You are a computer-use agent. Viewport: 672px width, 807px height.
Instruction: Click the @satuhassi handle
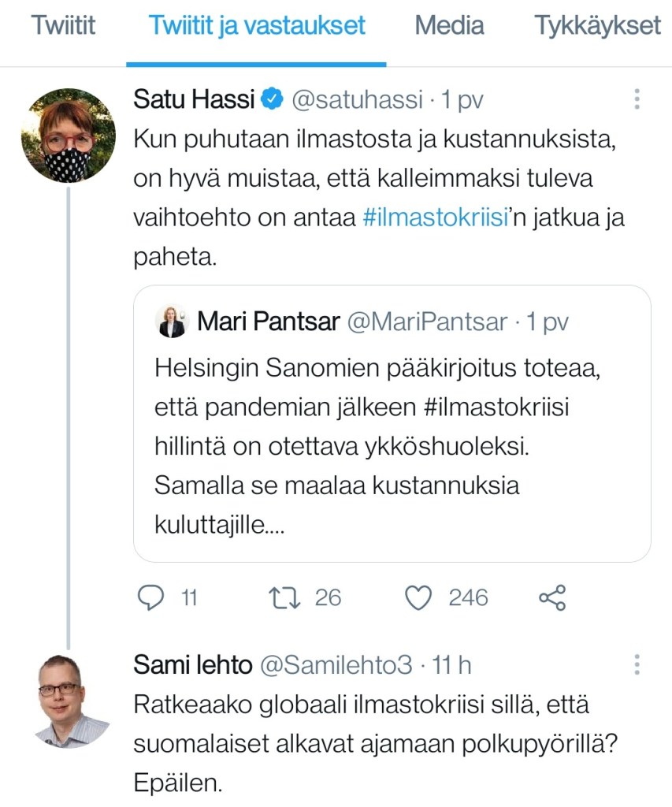click(x=358, y=100)
